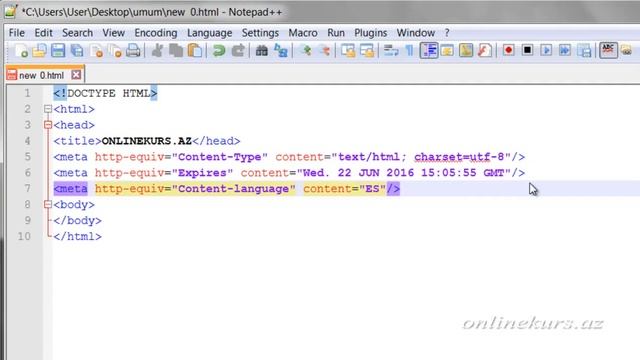Open the Run menu
The height and width of the screenshot is (360, 640).
tap(336, 33)
